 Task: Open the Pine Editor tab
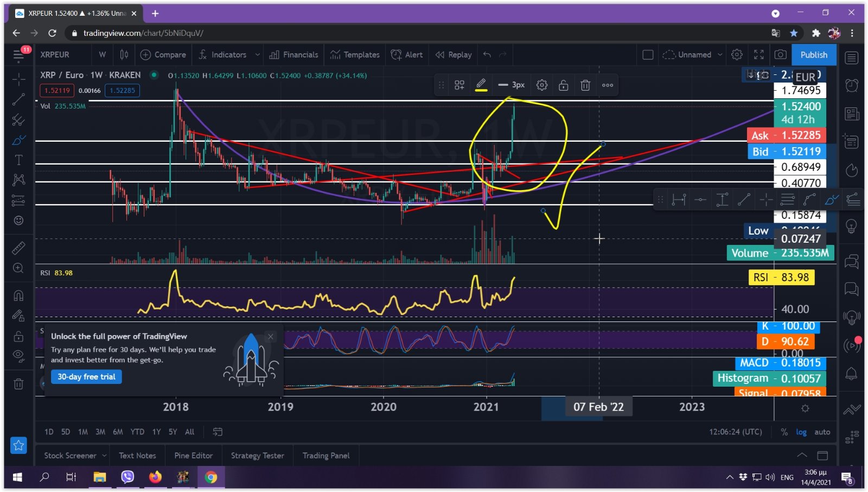(194, 456)
